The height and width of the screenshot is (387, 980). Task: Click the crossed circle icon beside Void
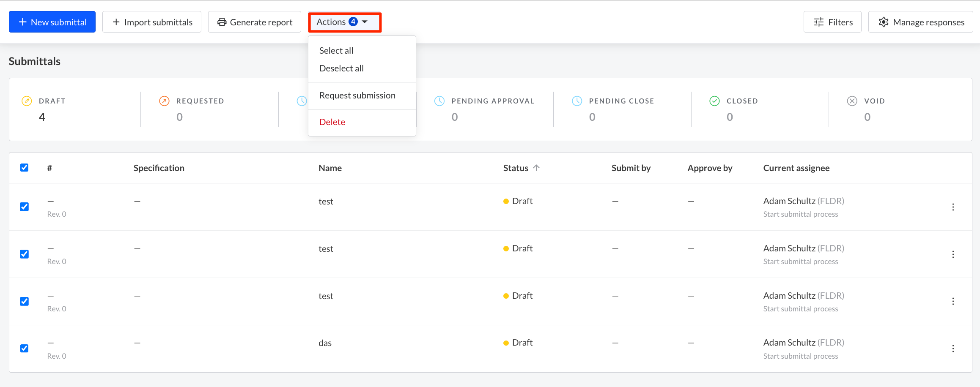click(x=852, y=101)
